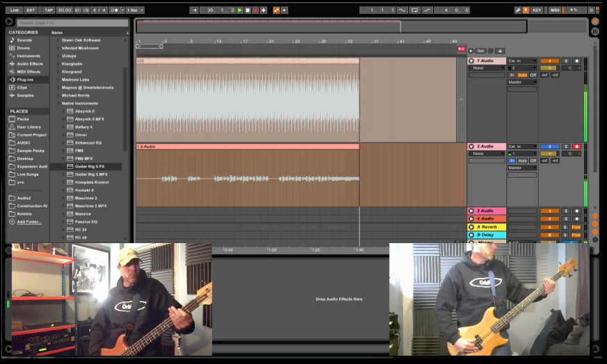The width and height of the screenshot is (607, 364).
Task: Toggle the Follow playback button
Action: [194, 10]
